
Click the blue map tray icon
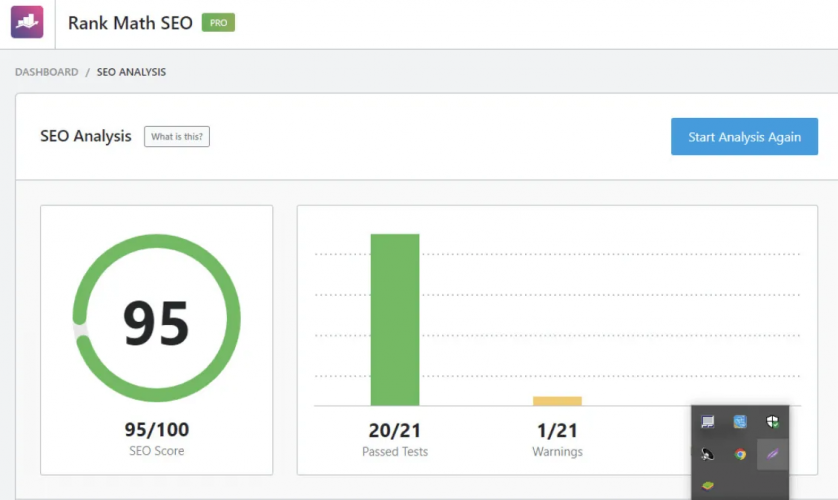pyautogui.click(x=740, y=422)
